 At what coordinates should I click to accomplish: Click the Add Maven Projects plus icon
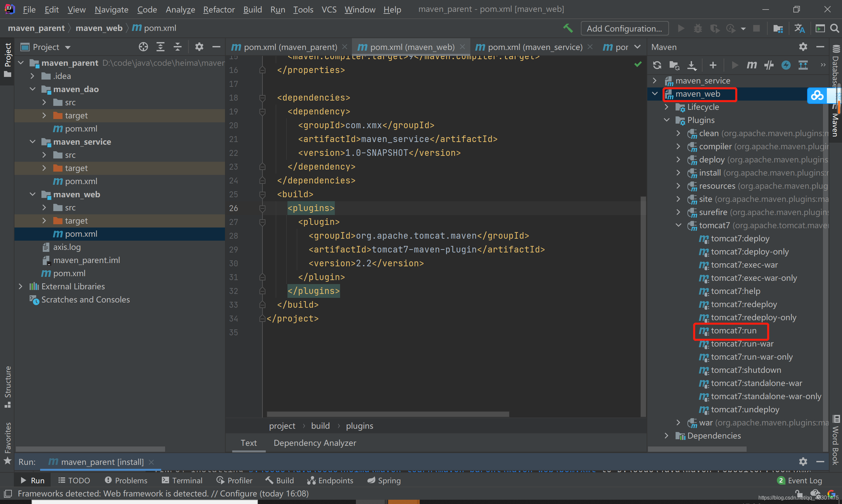[713, 65]
